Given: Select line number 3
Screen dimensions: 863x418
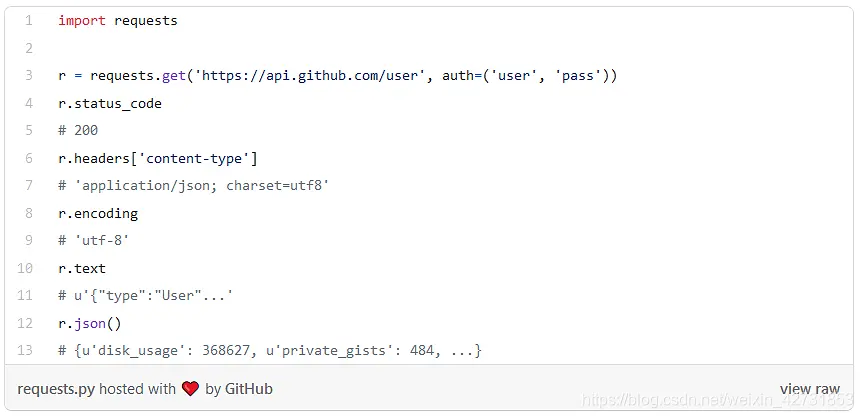Looking at the screenshot, I should (x=28, y=75).
